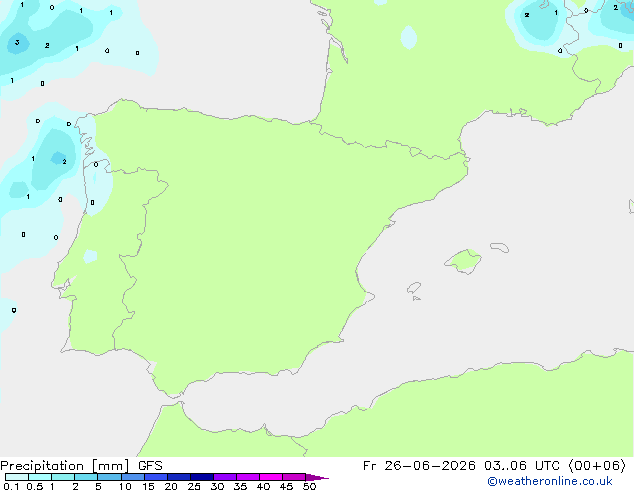Select the 'Precipitation [mm] GFS' title text

(81, 466)
